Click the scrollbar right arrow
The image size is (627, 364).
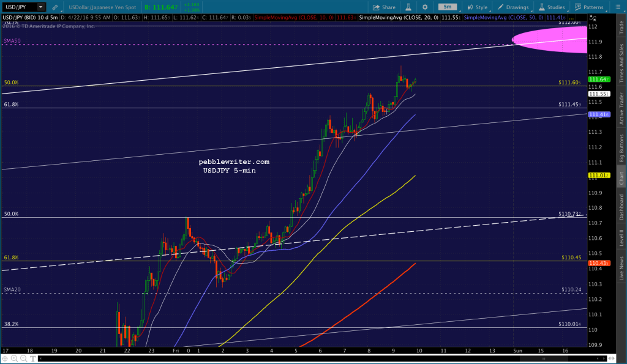click(x=603, y=358)
